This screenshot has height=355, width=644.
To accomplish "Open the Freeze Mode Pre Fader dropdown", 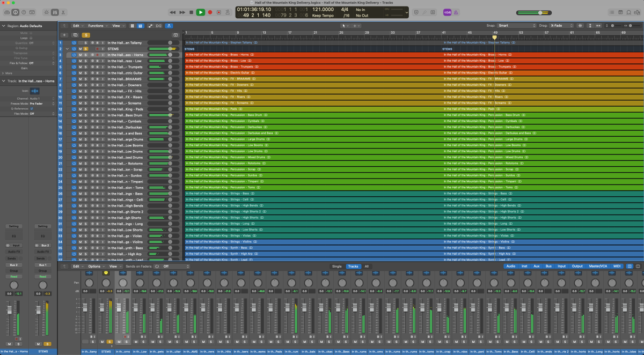I will 42,103.
